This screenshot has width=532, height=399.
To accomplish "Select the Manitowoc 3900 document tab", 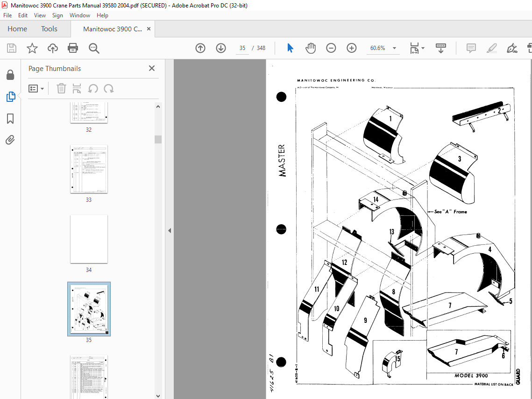I will (112, 29).
